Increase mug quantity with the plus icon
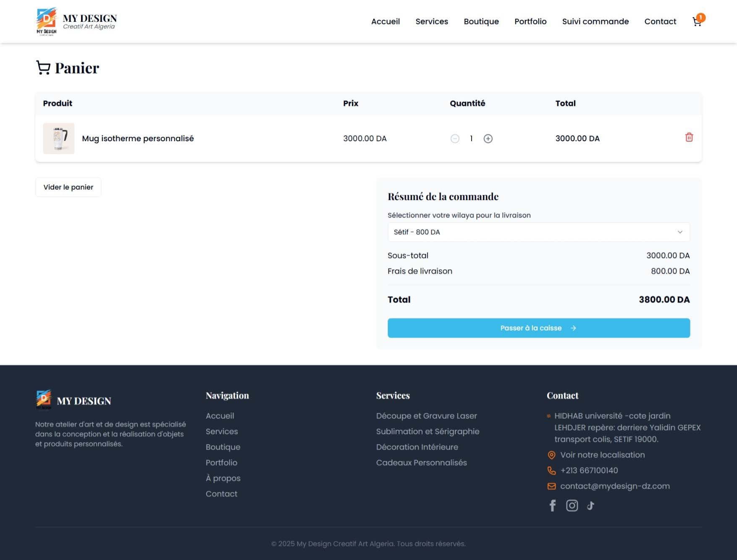This screenshot has width=737, height=560. pos(488,138)
